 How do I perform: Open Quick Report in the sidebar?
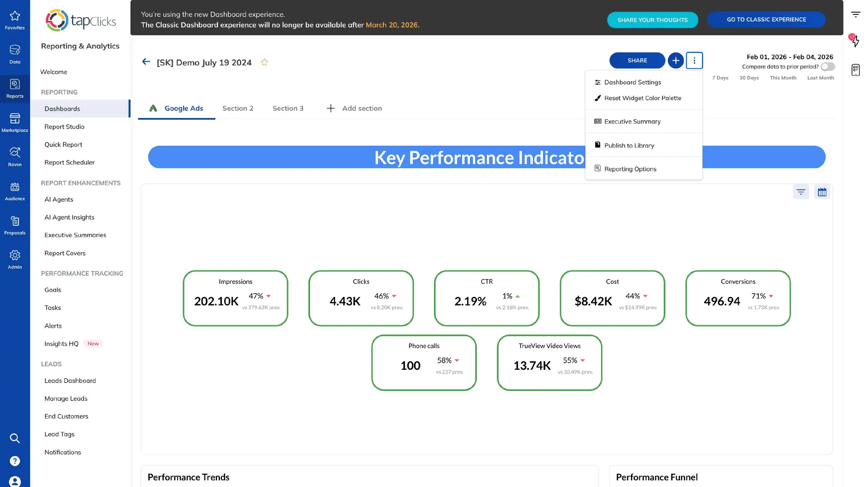(63, 145)
